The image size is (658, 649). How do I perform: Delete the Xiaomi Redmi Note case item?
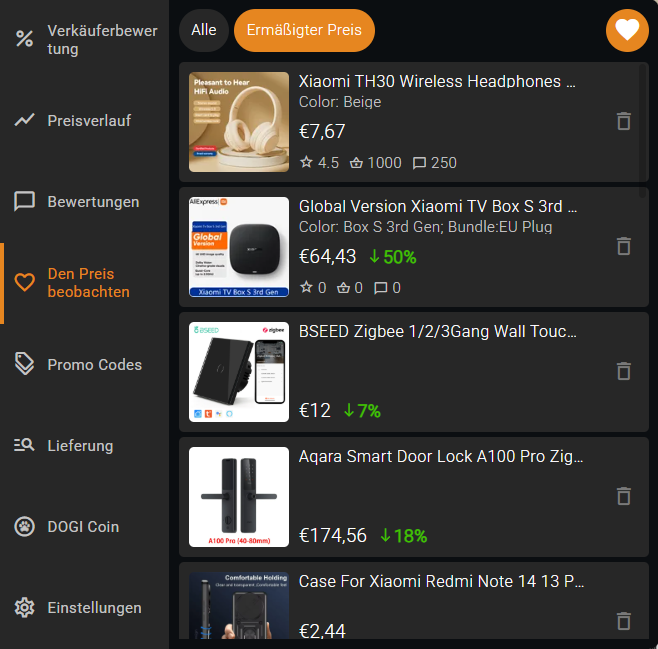(x=624, y=621)
